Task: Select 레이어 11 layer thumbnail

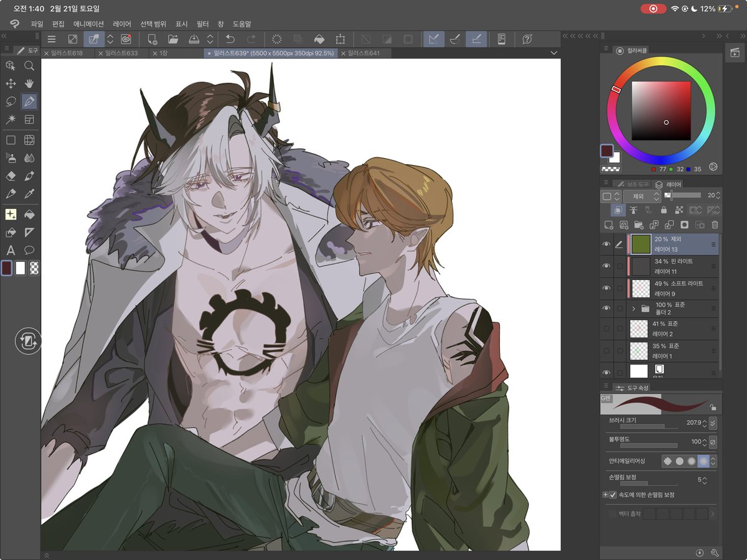Action: coord(641,266)
